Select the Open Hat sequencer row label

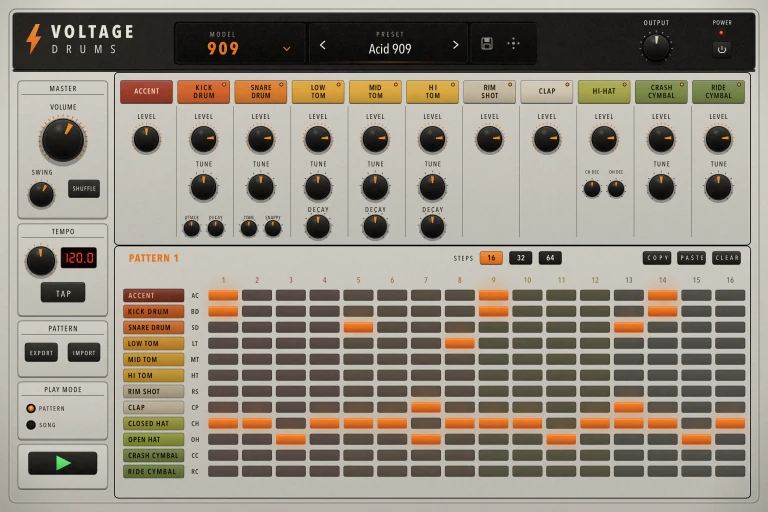(x=153, y=439)
